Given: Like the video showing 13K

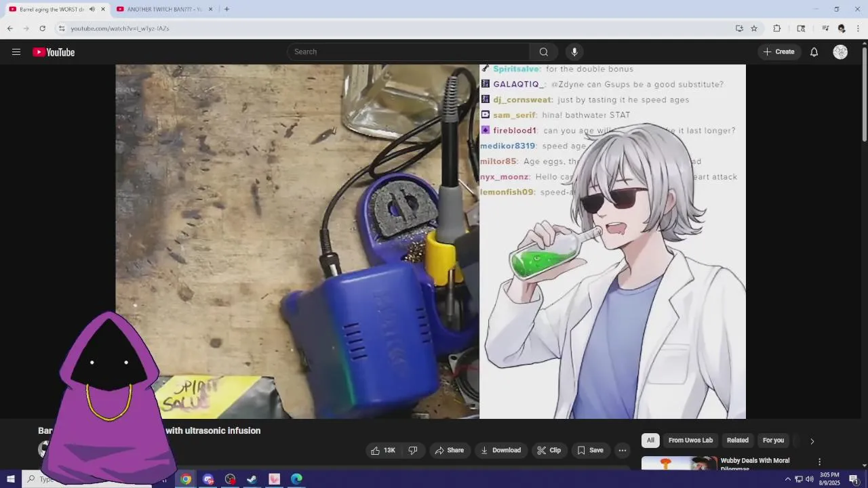Looking at the screenshot, I should 383,451.
